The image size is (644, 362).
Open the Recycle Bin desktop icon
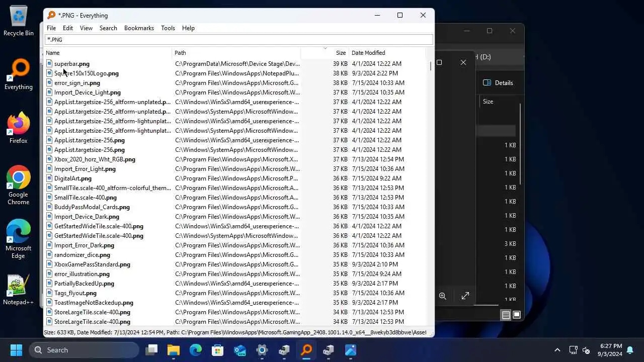(x=19, y=21)
